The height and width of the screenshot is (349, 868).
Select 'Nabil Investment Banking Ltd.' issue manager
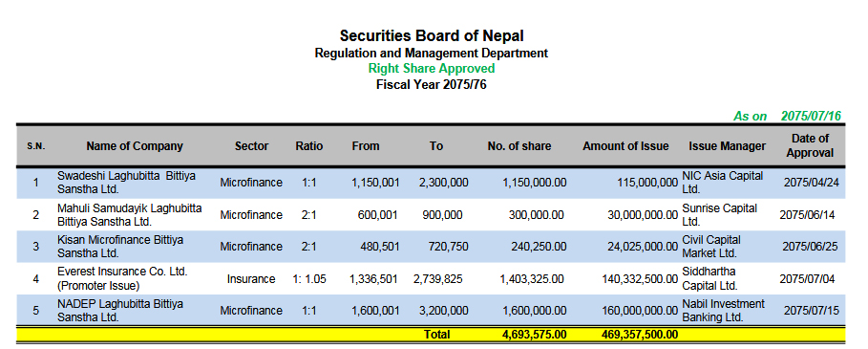click(724, 311)
